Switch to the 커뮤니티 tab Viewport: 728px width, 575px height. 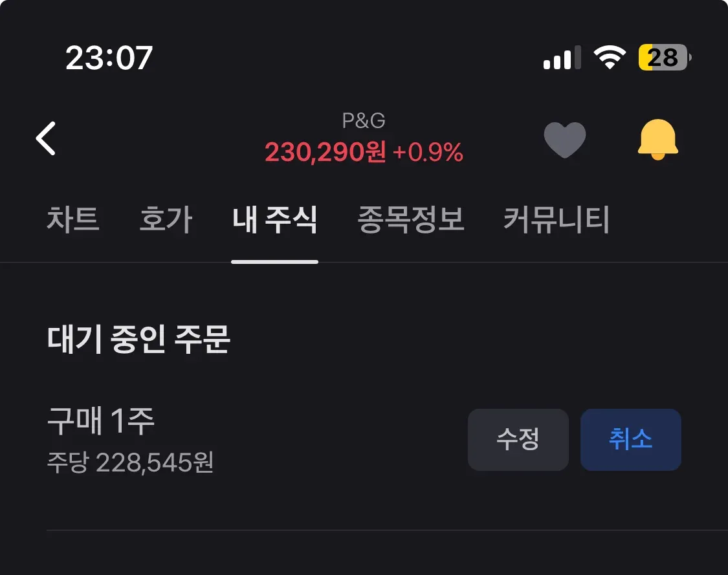point(557,219)
